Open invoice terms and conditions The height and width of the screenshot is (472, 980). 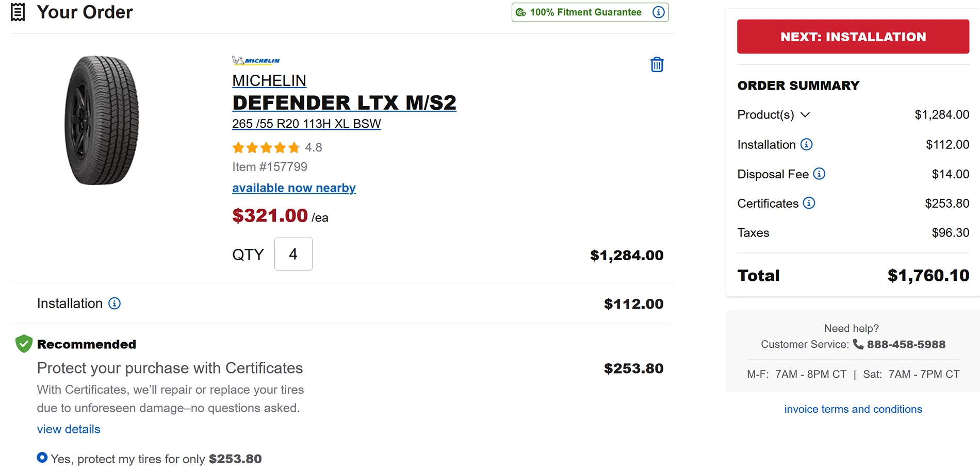(x=852, y=409)
